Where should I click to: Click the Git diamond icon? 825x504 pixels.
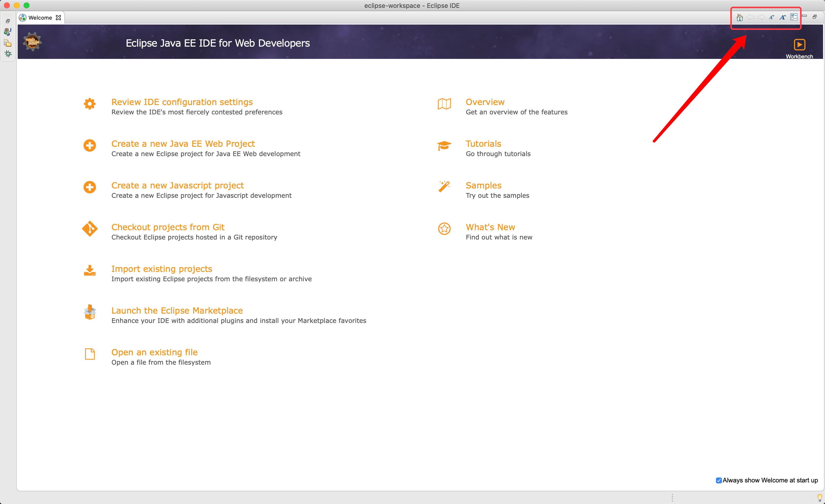point(90,229)
